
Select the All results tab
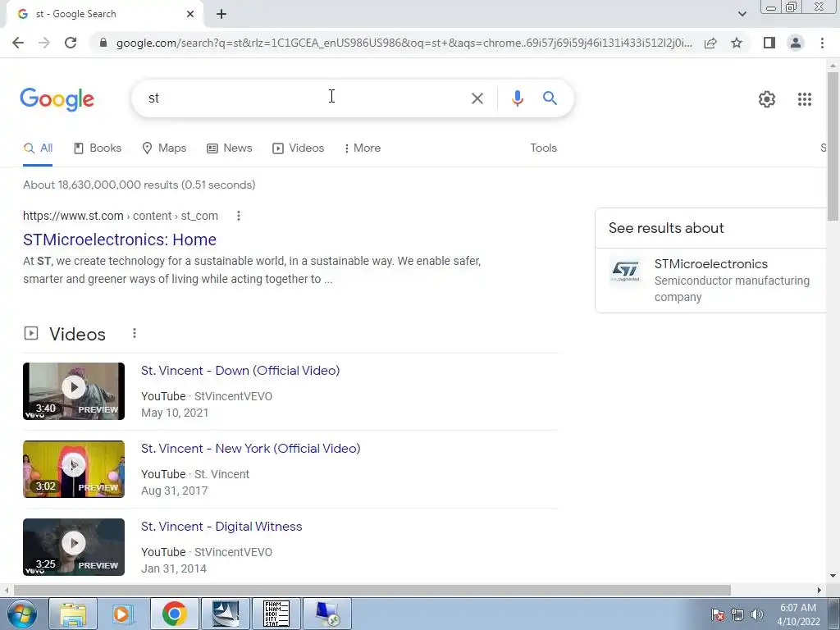click(x=38, y=148)
